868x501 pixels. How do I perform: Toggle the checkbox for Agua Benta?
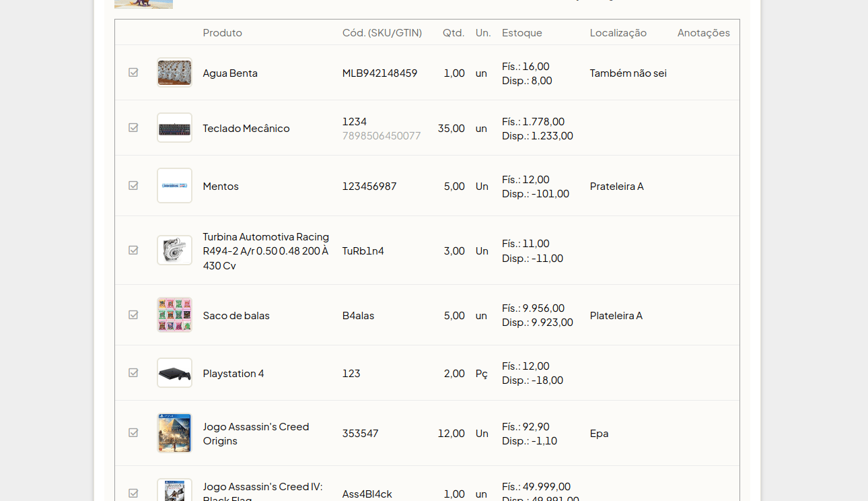pos(133,72)
